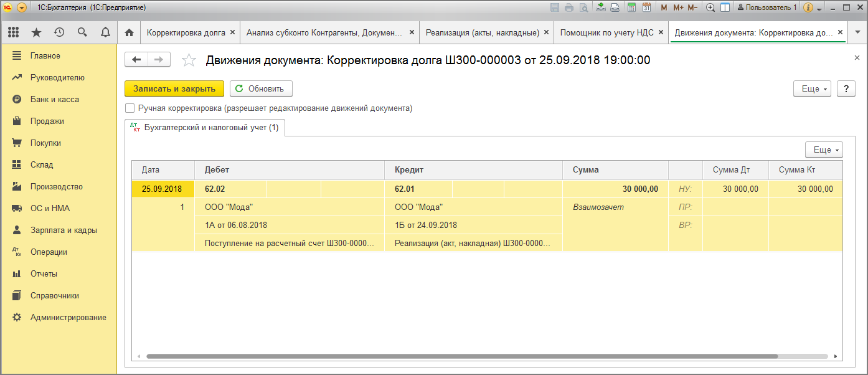Open the dropdown arrow next to info icon

pos(819,8)
